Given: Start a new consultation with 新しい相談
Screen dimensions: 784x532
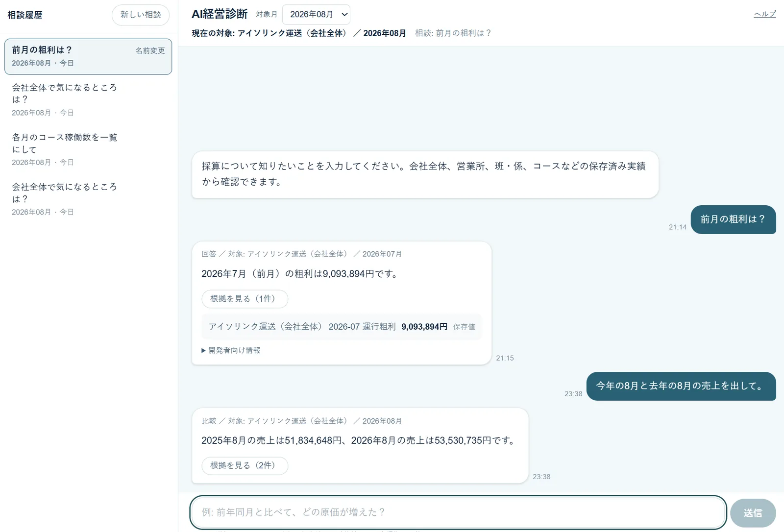Looking at the screenshot, I should tap(141, 15).
